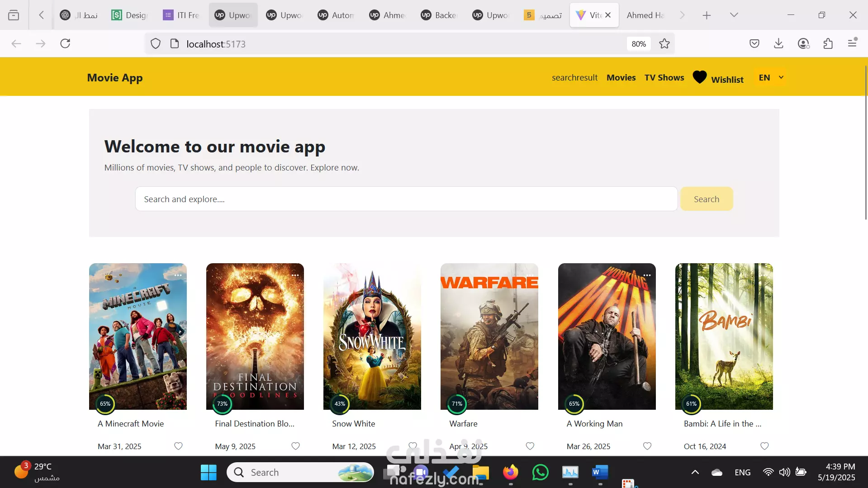Switch to the ITI Fre browser tab
The height and width of the screenshot is (488, 868).
pos(181,15)
